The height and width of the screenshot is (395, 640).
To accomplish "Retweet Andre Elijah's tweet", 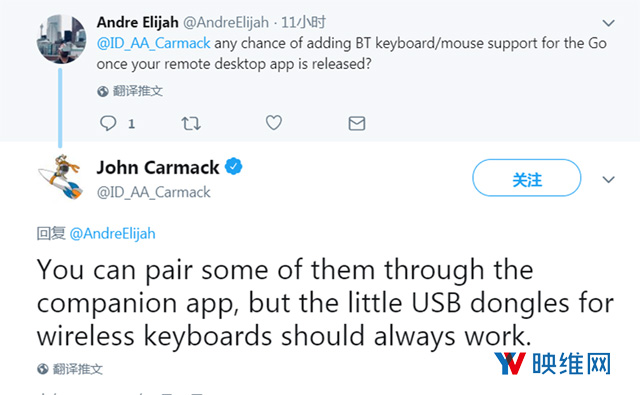I will click(191, 123).
